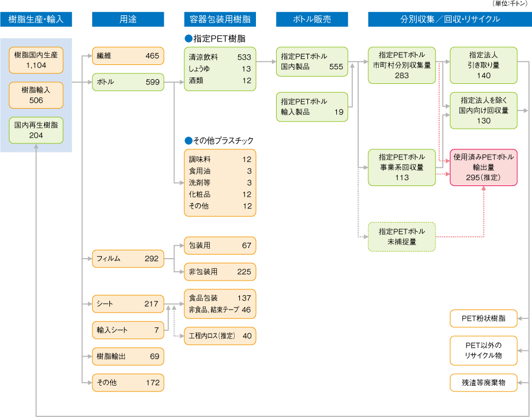This screenshot has width=532, height=417.
Task: Select the 工程内ロス(推定) 40 box
Action: click(x=220, y=335)
